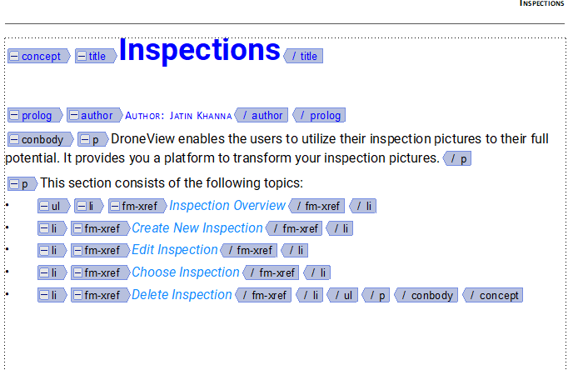Open the Choose Inspection link
The height and width of the screenshot is (370, 588).
point(186,272)
